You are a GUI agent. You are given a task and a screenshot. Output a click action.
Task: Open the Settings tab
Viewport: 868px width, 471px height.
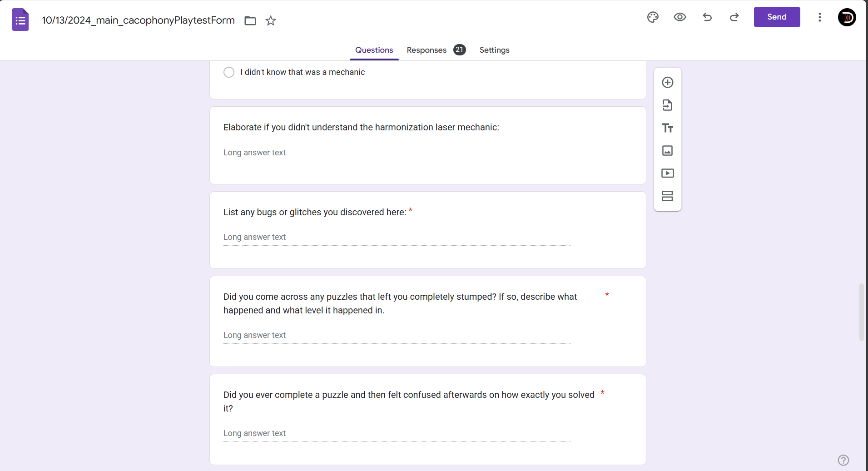point(494,50)
